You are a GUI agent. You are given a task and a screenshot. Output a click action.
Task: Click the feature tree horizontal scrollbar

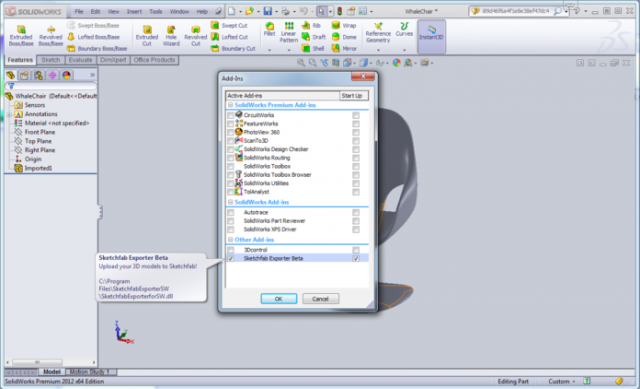pyautogui.click(x=51, y=362)
